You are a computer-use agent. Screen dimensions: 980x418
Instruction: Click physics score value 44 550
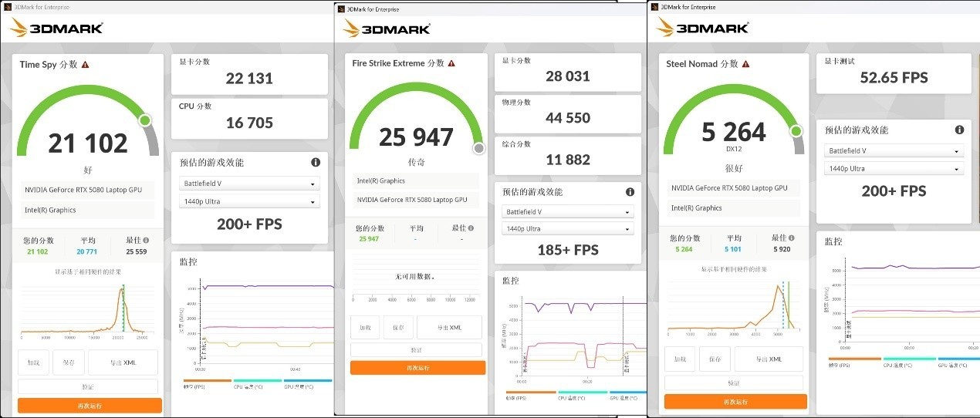567,117
